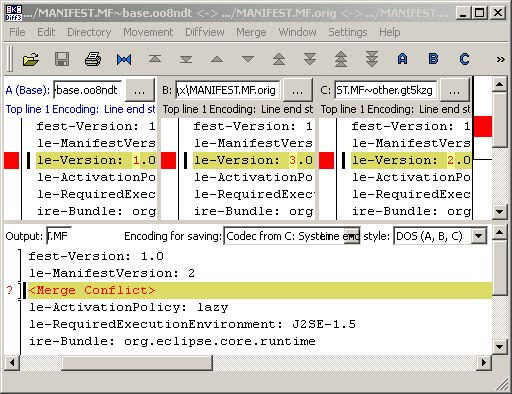512x394 pixels.
Task: Click pane A Top line 1 Encoding info
Action: [x=80, y=109]
